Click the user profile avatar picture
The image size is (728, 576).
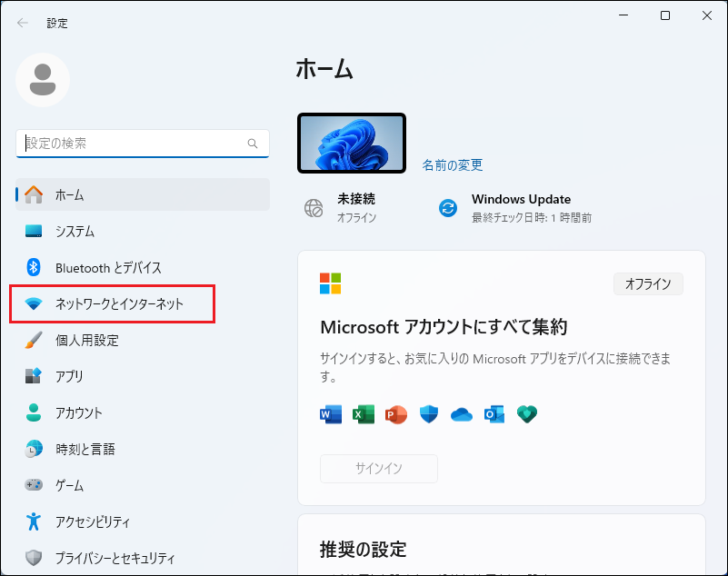(43, 80)
